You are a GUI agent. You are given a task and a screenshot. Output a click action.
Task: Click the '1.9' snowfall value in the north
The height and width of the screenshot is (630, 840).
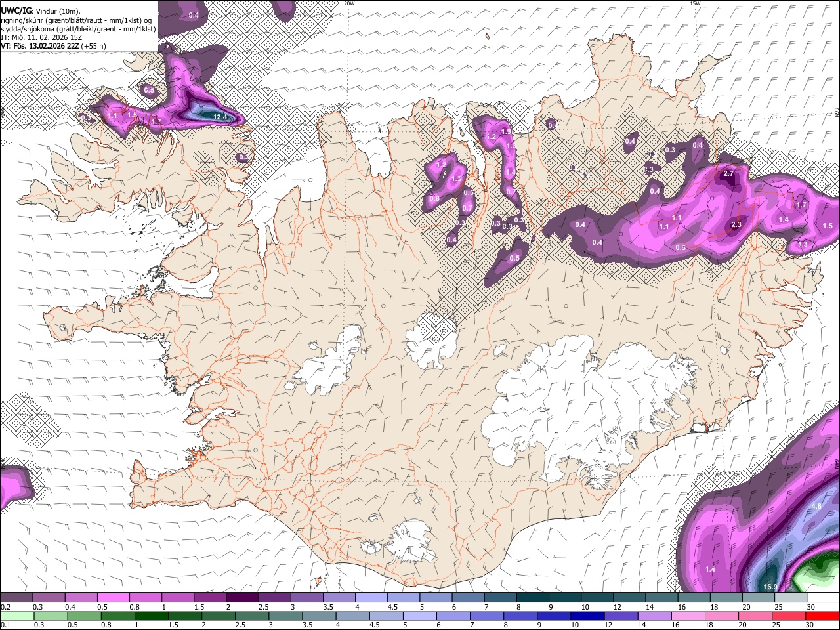pyautogui.click(x=506, y=131)
